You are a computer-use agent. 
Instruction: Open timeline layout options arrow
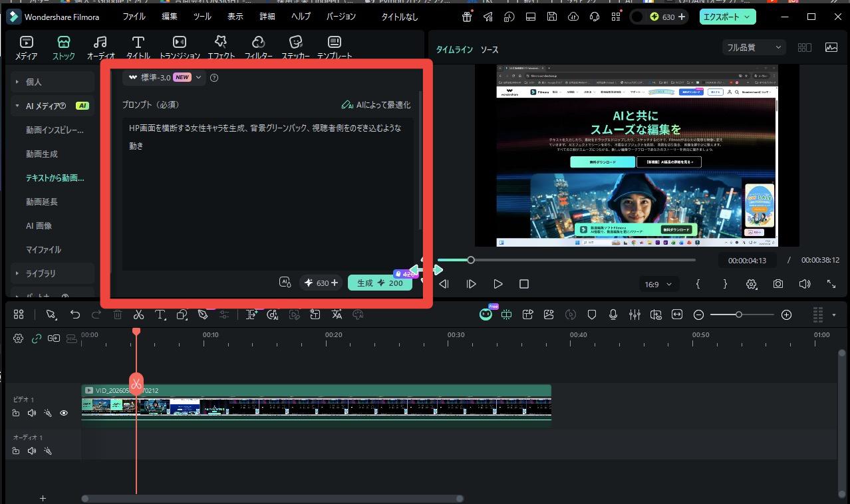834,315
